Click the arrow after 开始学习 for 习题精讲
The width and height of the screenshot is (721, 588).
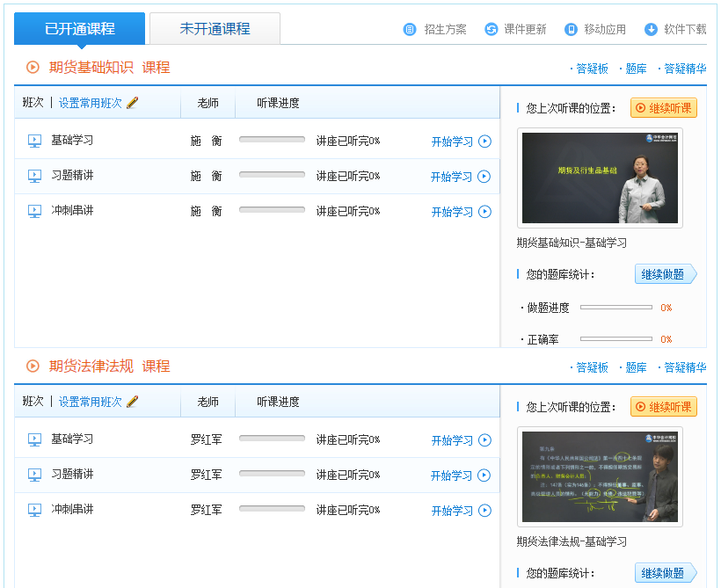(x=484, y=176)
